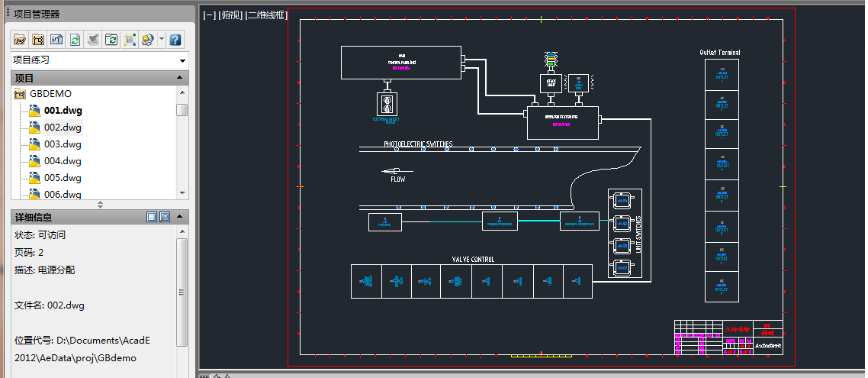Click the 位置代号 path detail line
Viewport: 868px width, 378px height.
click(82, 349)
